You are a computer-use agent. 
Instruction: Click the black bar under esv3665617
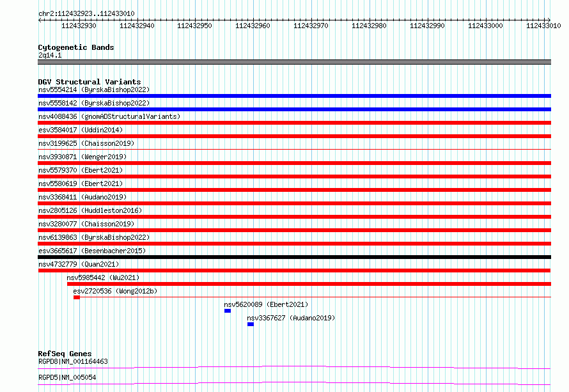pyautogui.click(x=294, y=257)
